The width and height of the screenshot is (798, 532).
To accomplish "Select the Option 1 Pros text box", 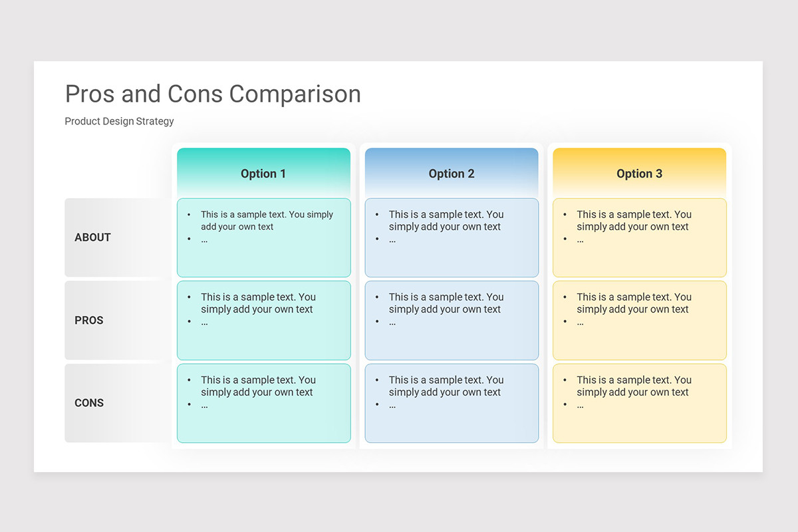I will (x=264, y=321).
